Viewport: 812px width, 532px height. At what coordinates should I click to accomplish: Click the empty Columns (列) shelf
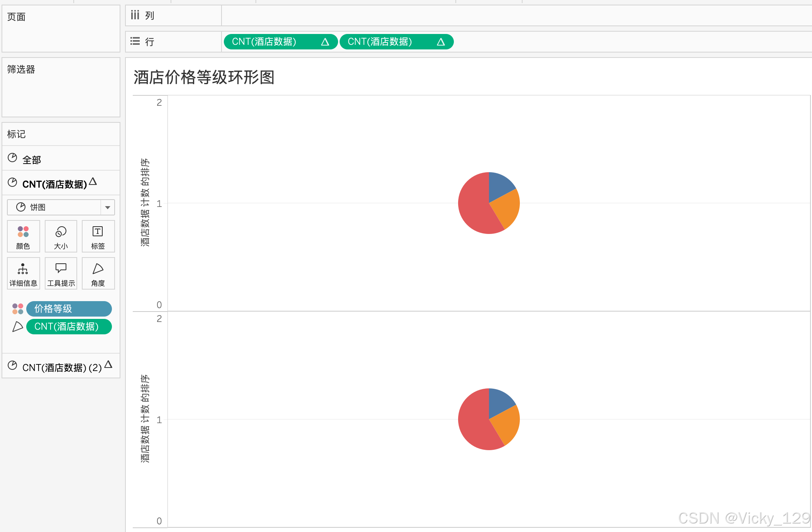point(502,15)
